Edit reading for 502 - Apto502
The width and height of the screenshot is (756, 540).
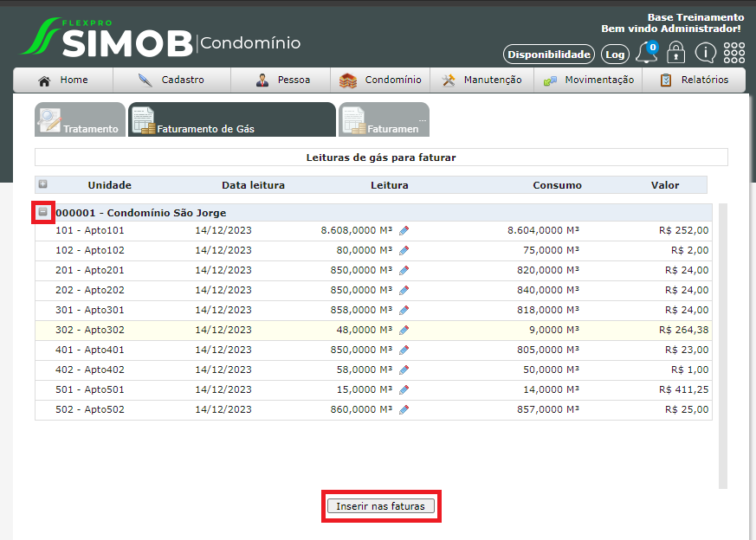[404, 409]
